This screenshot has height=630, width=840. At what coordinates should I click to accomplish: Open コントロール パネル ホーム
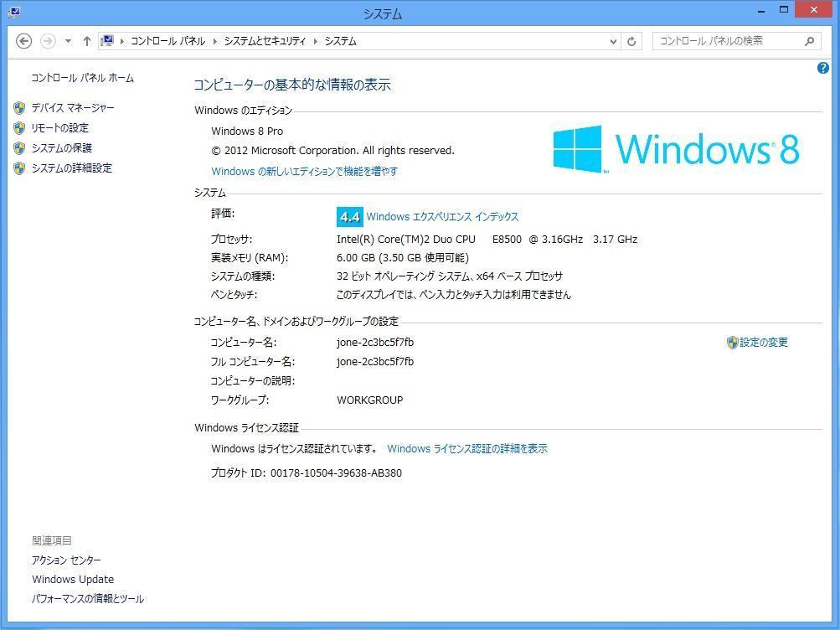(83, 78)
